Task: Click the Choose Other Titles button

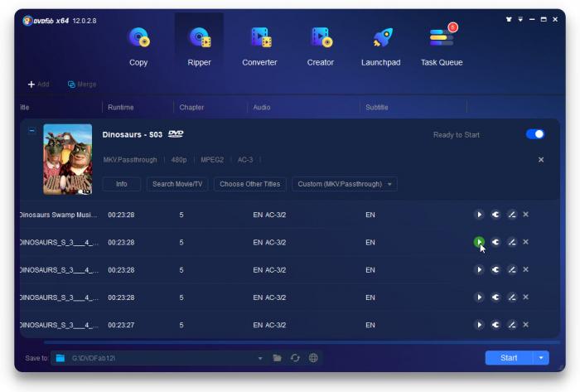Action: point(249,184)
